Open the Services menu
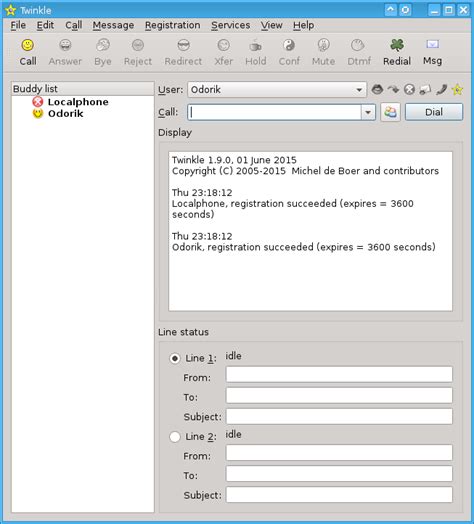The width and height of the screenshot is (474, 524). tap(231, 25)
